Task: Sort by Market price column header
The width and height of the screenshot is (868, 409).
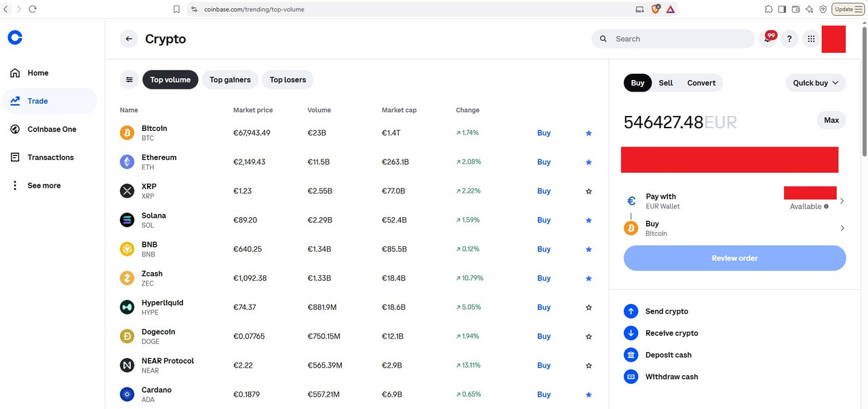Action: point(253,110)
